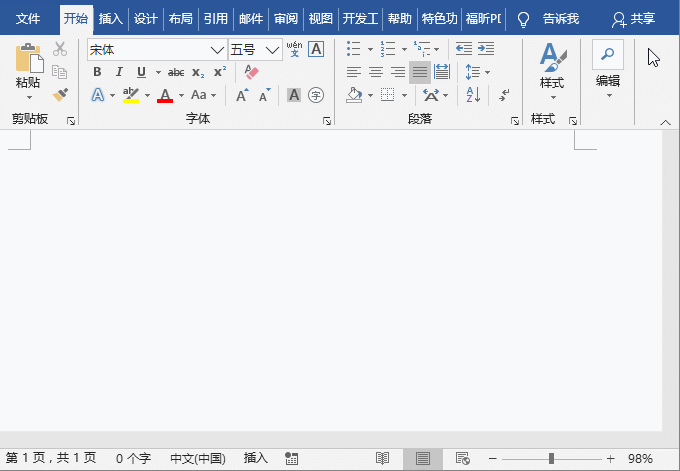Open the 文件 tab
This screenshot has width=680, height=471.
click(28, 19)
